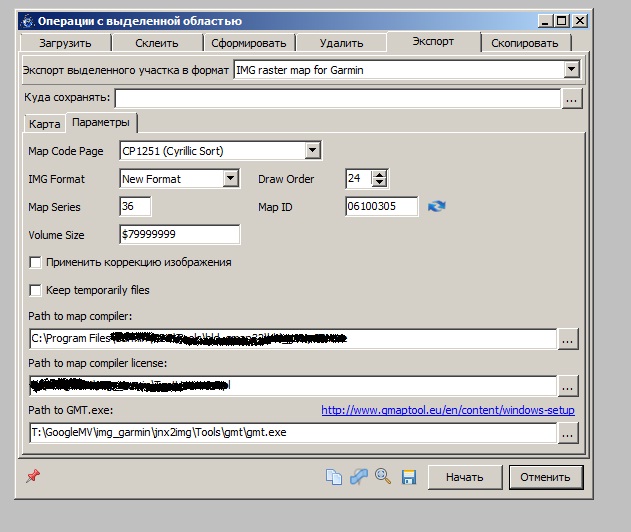Click the pin icon at bottom left
This screenshot has width=631, height=532.
[32, 477]
